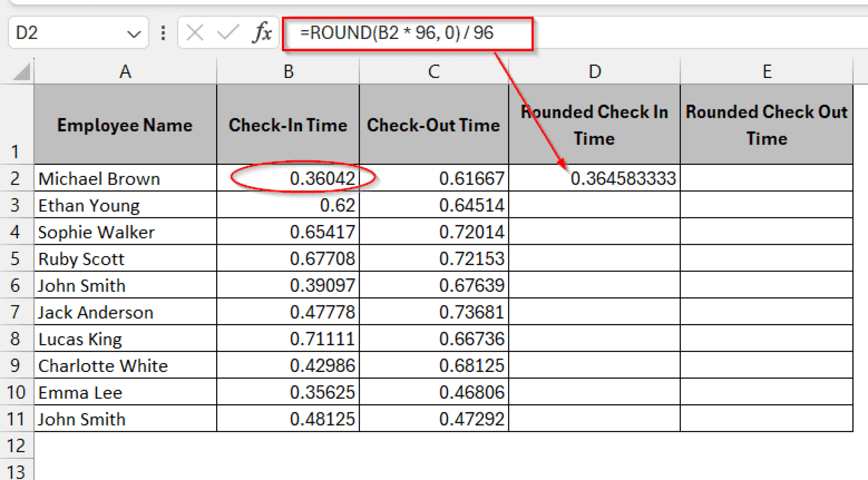Select the empty Rounded Check In cell for John Smith
Screen dimensions: 868x480
click(595, 285)
